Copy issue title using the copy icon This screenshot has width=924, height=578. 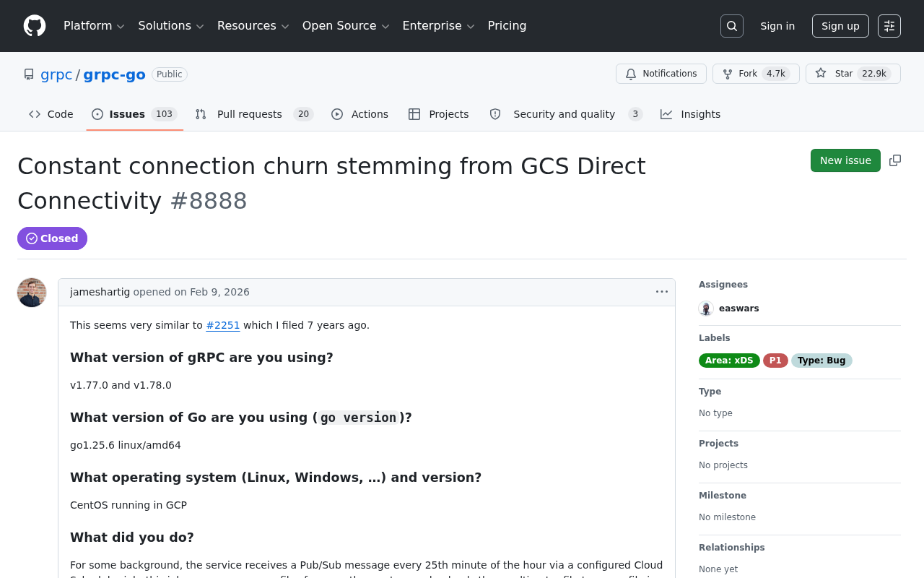tap(895, 160)
